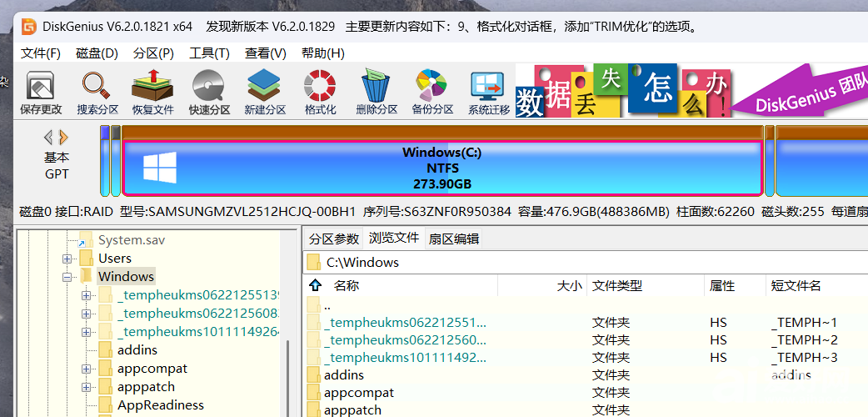Click the Users folder icon in tree
Viewport: 868px width, 417px height.
click(86, 258)
